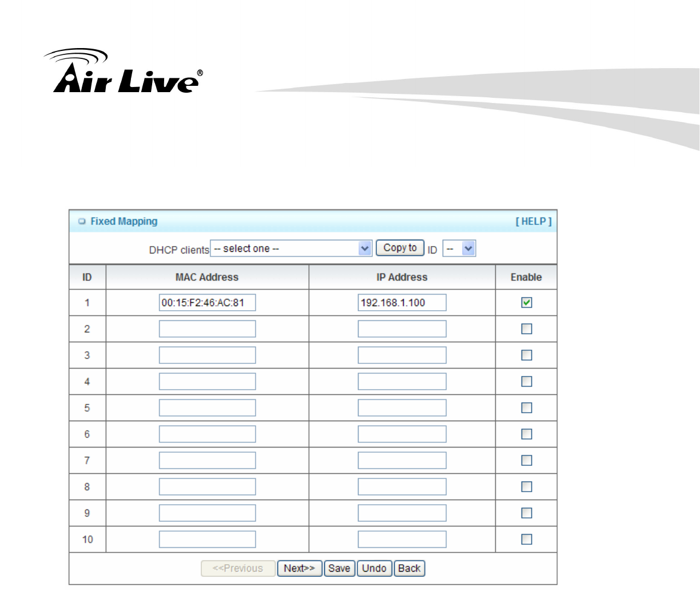This screenshot has width=700, height=590.
Task: Check Enable for ID 8
Action: (527, 486)
